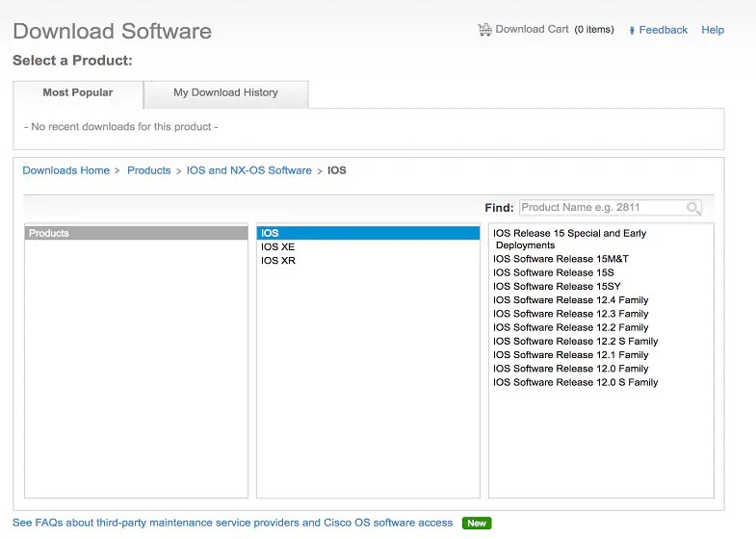756x539 pixels.
Task: Go to Downloads Home breadcrumb
Action: point(66,170)
